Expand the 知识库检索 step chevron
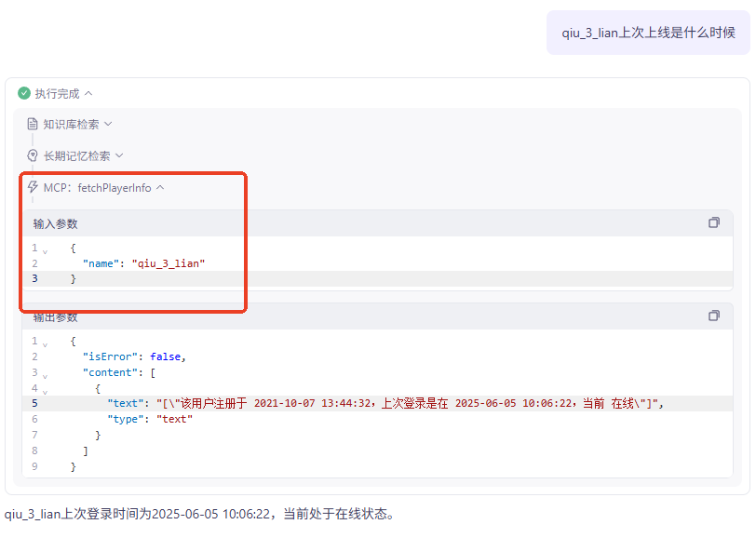Viewport: 756px width, 538px height. (108, 124)
